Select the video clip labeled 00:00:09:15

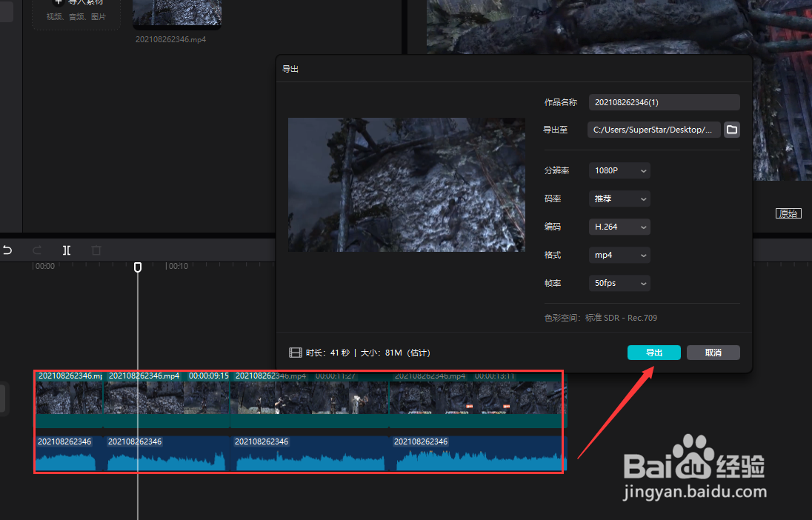tap(167, 399)
